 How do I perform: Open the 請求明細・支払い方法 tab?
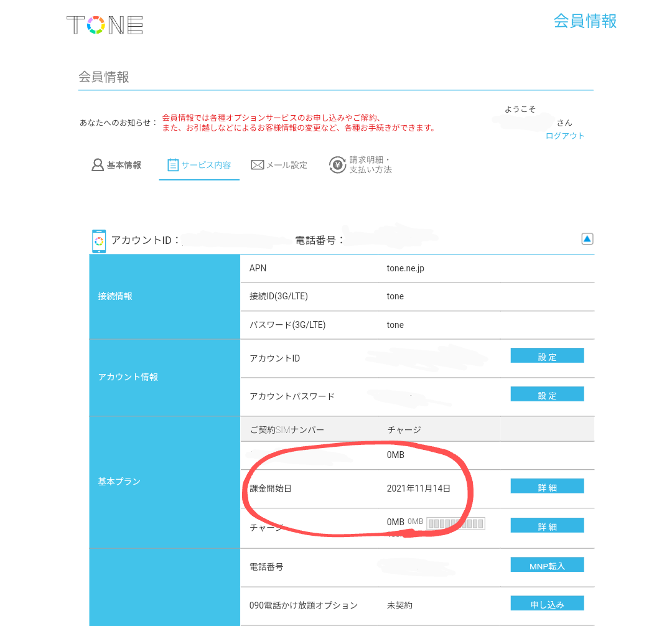click(360, 165)
